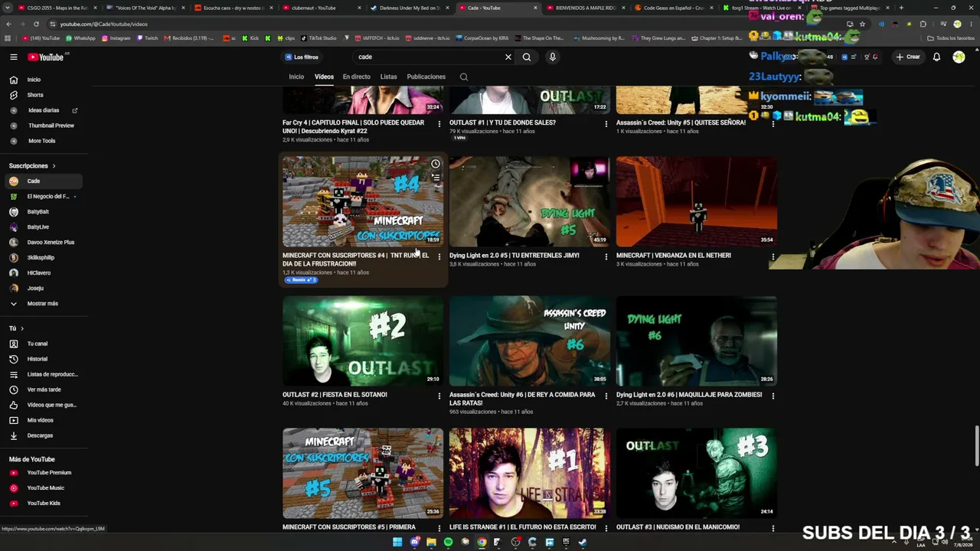Open Far Cry 4 Capitulo Final title link
The image size is (980, 551).
click(353, 126)
